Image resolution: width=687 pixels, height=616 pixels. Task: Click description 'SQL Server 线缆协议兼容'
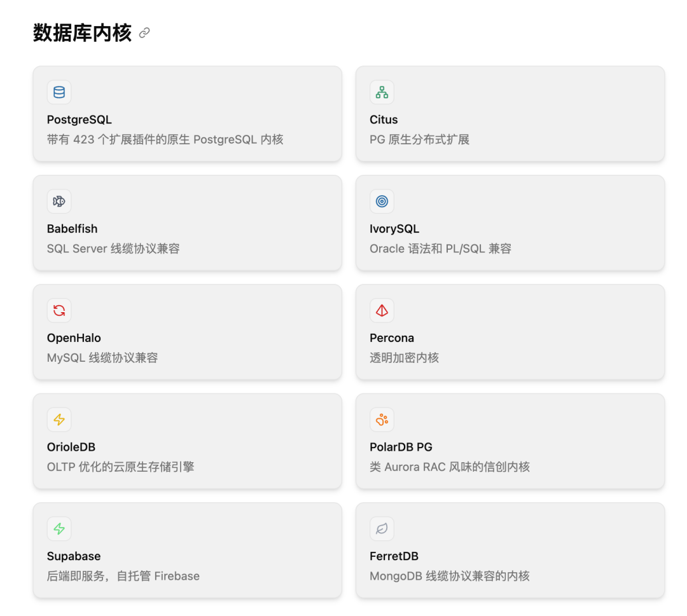pos(113,248)
